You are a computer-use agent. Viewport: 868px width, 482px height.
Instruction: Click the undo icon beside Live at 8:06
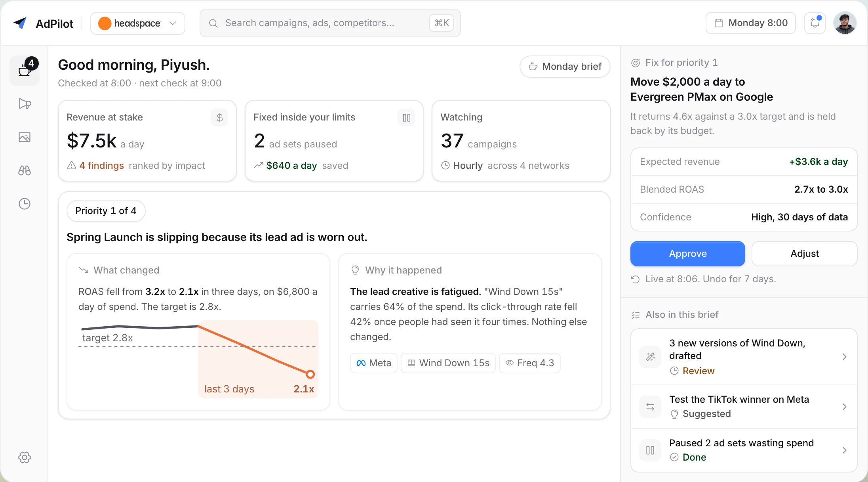[636, 279]
